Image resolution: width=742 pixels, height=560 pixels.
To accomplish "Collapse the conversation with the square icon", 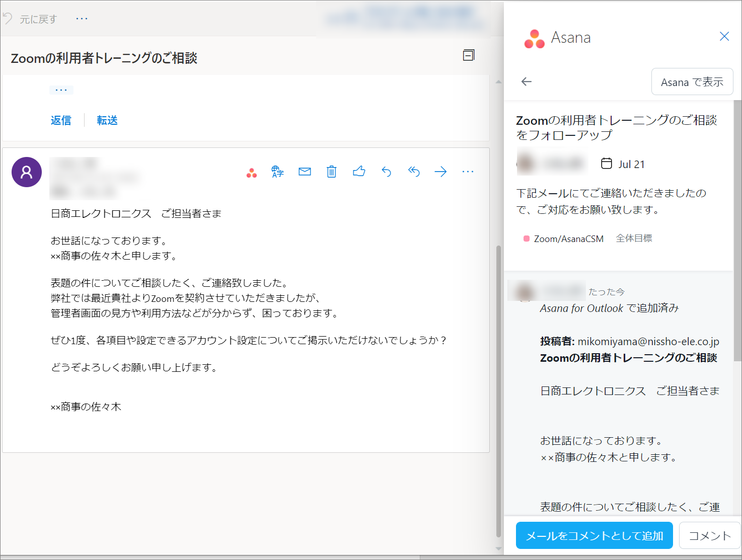I will click(469, 55).
